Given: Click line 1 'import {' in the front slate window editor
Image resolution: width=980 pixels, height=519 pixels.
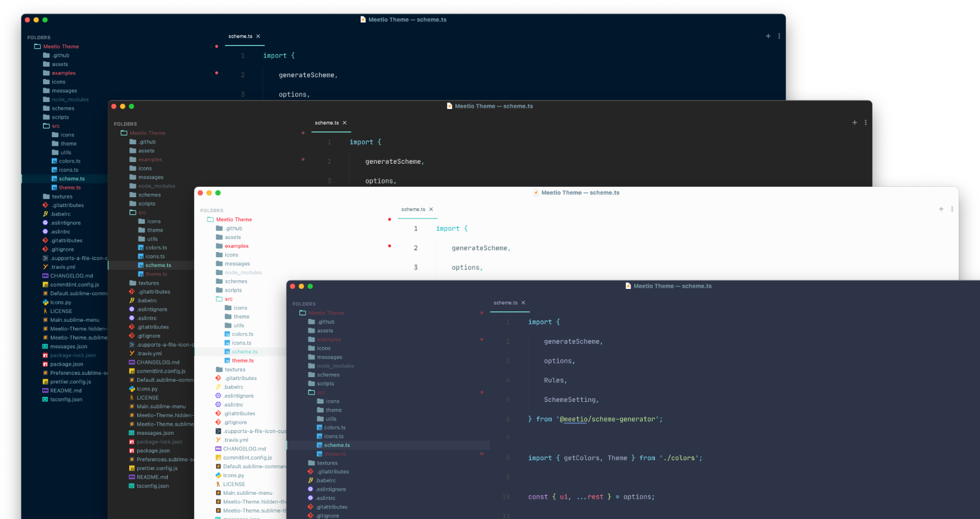Looking at the screenshot, I should click(544, 322).
